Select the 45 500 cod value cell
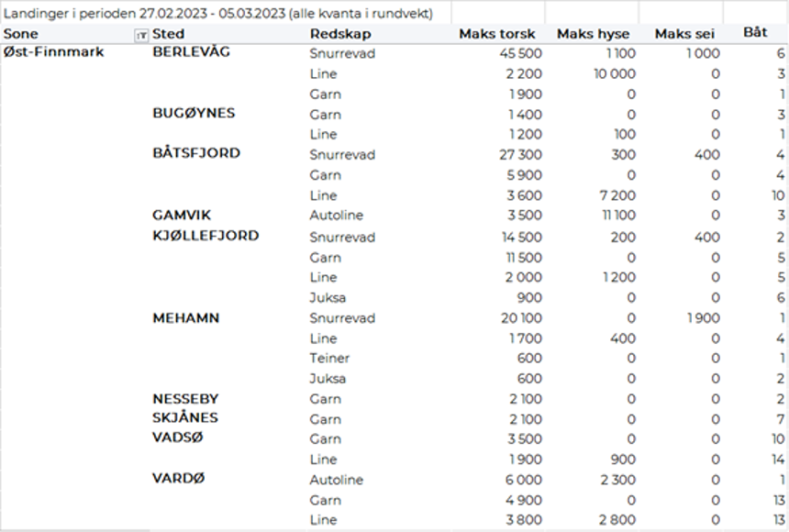The image size is (789, 532). click(x=520, y=53)
